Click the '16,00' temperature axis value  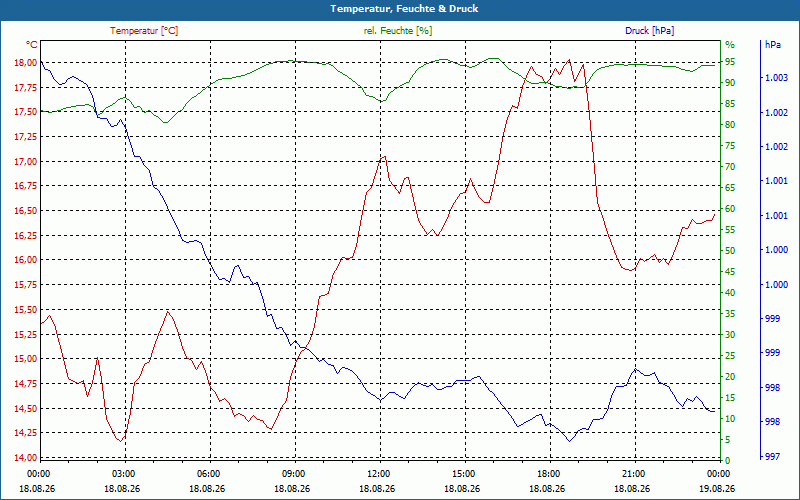(27, 260)
